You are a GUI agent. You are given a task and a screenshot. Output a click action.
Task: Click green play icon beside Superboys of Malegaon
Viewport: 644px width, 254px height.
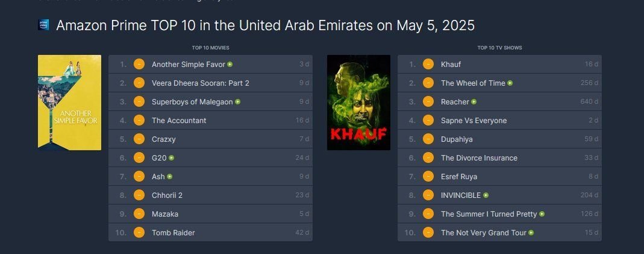pos(238,102)
